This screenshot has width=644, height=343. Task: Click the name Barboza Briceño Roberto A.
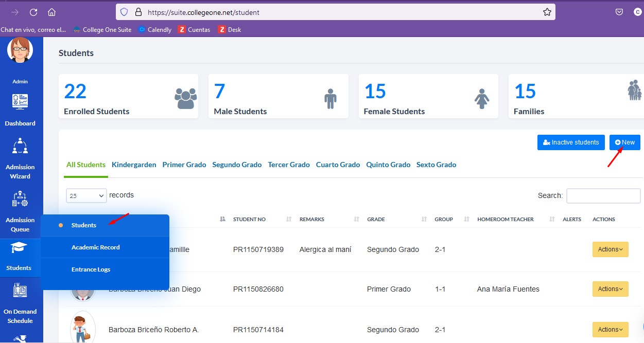pyautogui.click(x=153, y=330)
